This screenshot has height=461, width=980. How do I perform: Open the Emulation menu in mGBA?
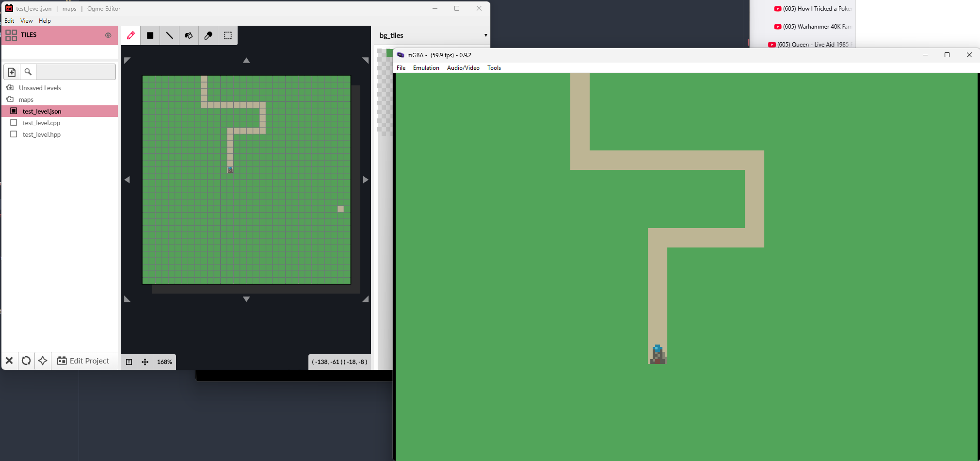point(425,67)
